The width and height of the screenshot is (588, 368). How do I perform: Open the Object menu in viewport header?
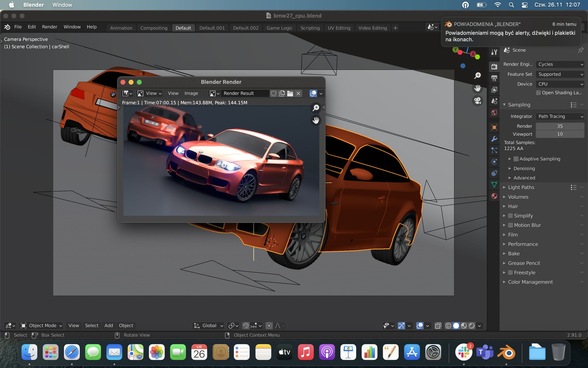[x=126, y=326]
